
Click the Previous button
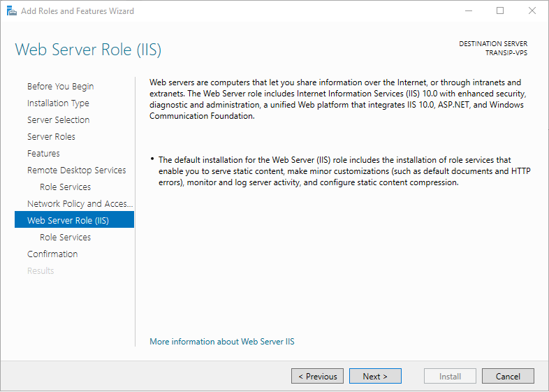tap(318, 376)
